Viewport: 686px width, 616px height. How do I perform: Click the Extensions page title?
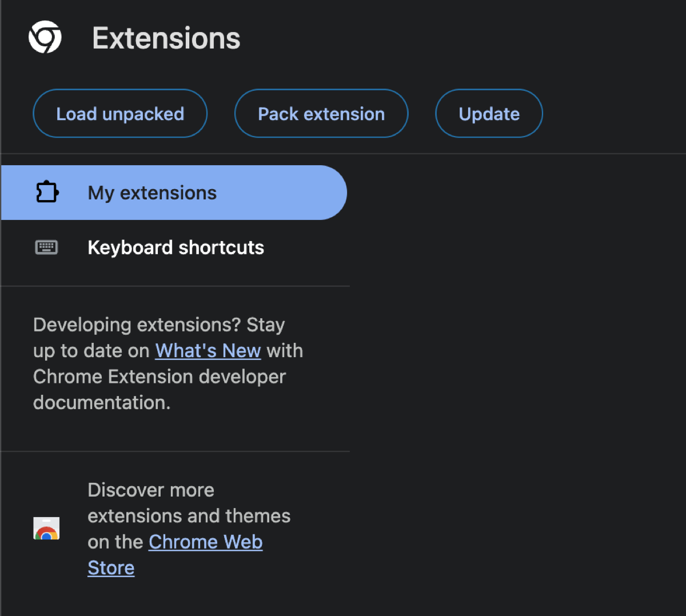pos(166,38)
